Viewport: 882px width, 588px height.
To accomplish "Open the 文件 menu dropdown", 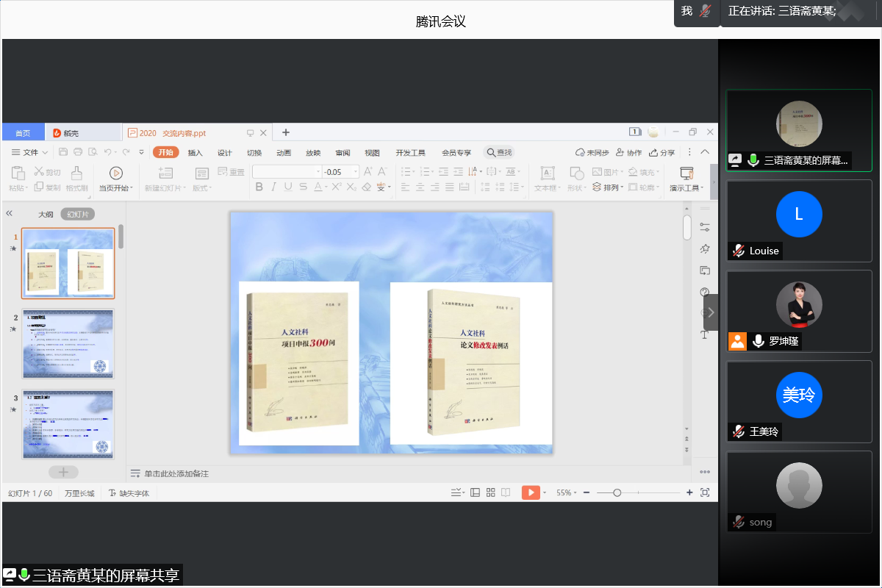I will pos(31,153).
